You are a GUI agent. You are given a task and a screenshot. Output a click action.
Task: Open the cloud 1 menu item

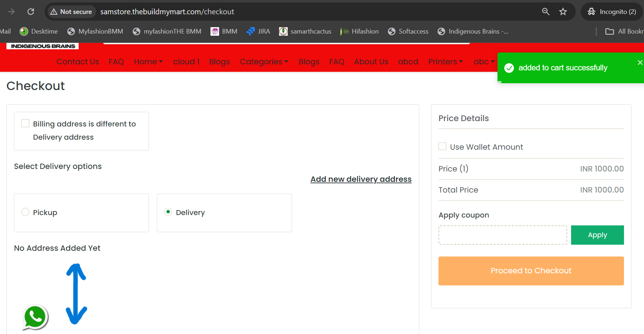pyautogui.click(x=186, y=62)
